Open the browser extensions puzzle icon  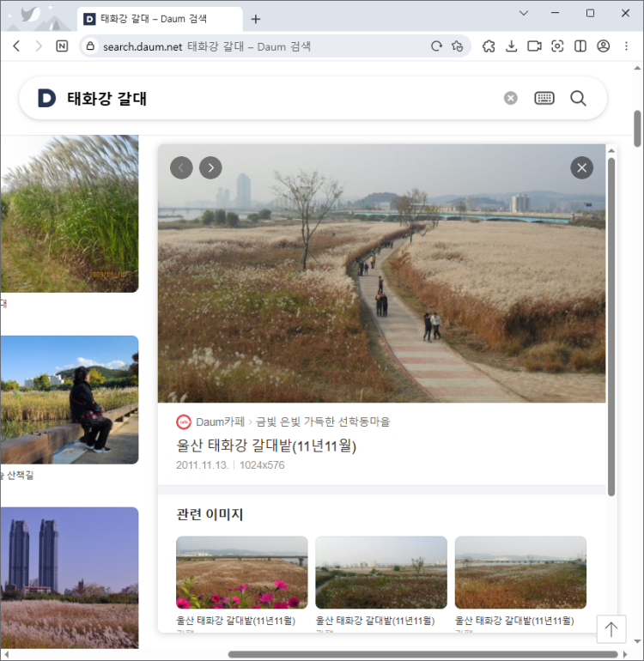tap(489, 46)
